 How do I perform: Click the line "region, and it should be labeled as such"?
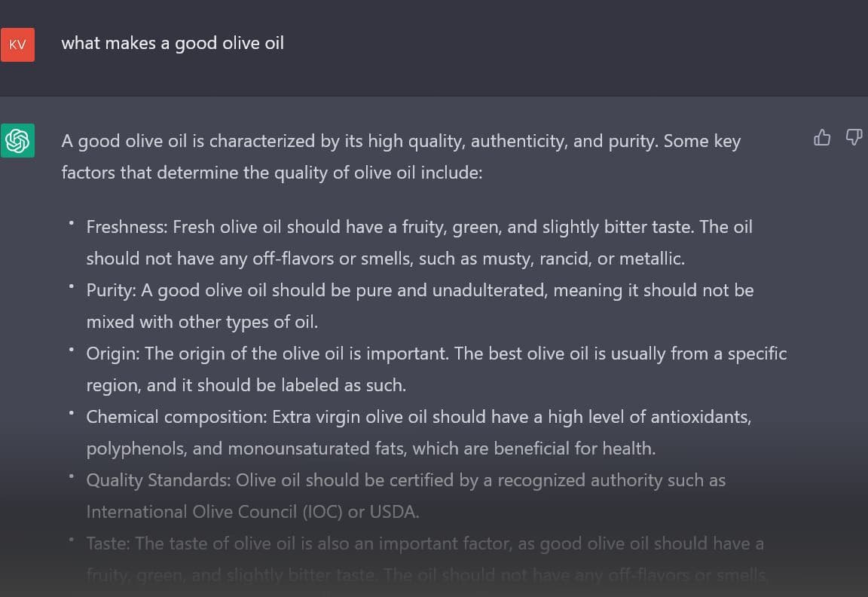pyautogui.click(x=245, y=385)
